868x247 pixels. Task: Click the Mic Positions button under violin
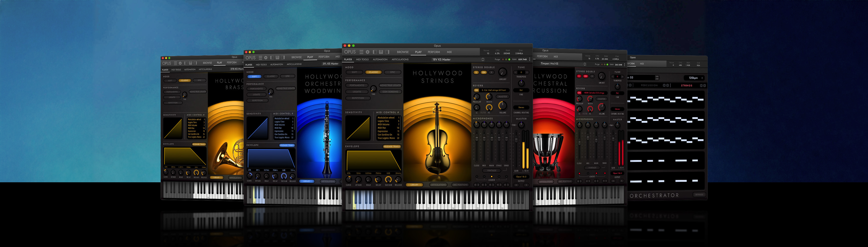coord(460,185)
